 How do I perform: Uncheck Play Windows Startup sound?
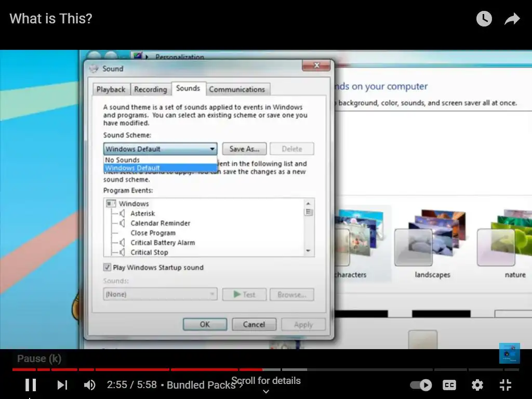107,268
